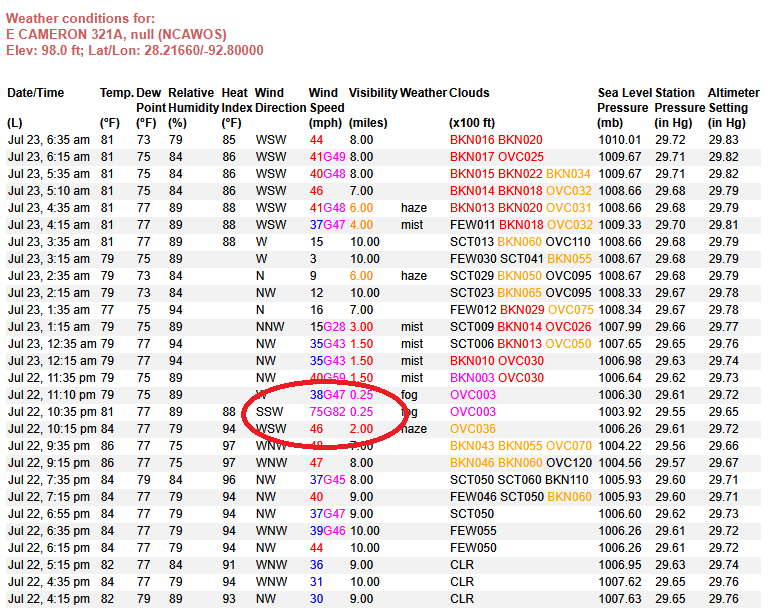Image resolution: width=778 pixels, height=610 pixels.
Task: Click the '29.83' altimeter setting value
Action: [724, 140]
